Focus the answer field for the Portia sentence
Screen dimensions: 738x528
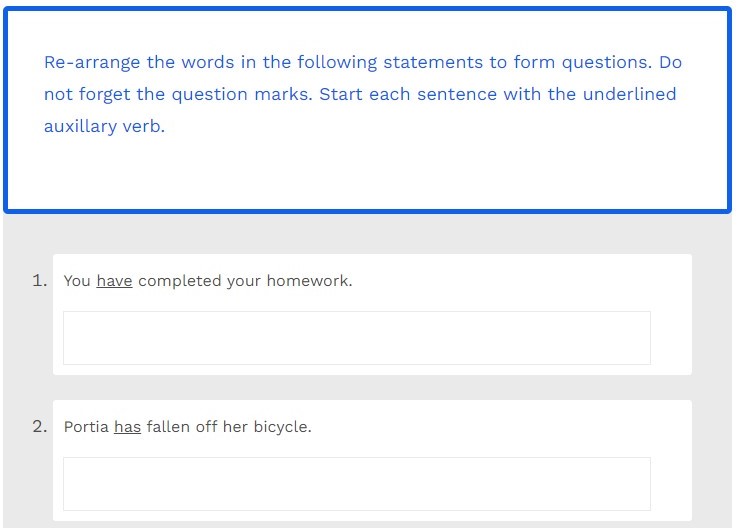pos(356,484)
